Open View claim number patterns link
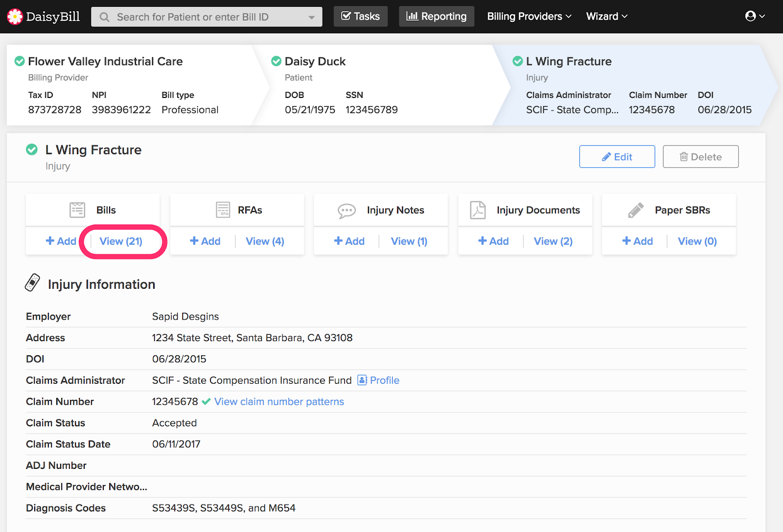The image size is (783, 532). point(279,402)
